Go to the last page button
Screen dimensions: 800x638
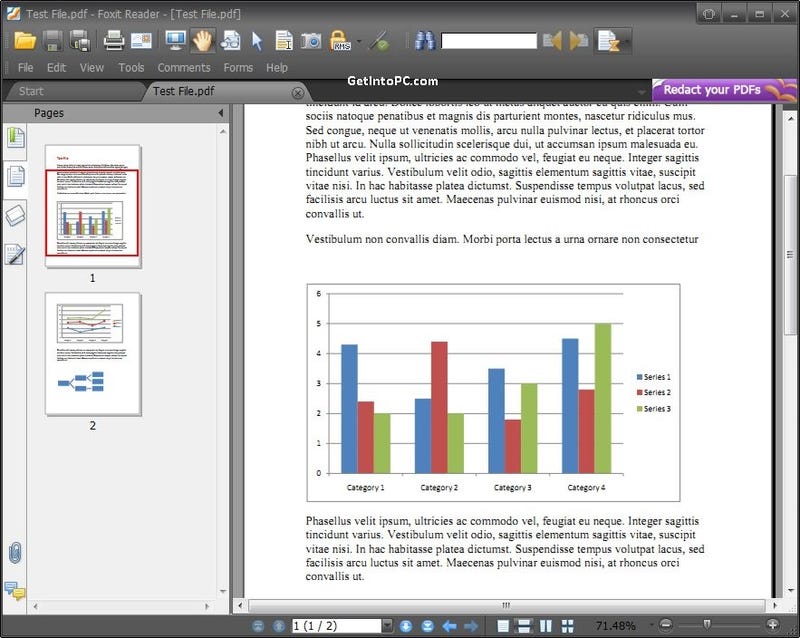click(x=428, y=626)
